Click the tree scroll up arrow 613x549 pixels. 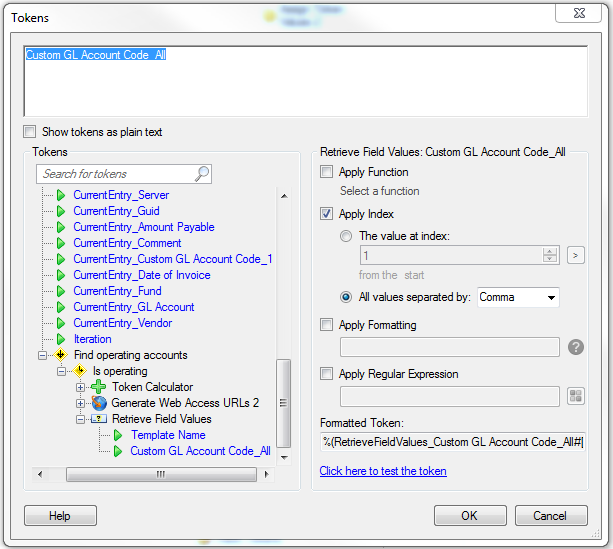click(x=284, y=196)
